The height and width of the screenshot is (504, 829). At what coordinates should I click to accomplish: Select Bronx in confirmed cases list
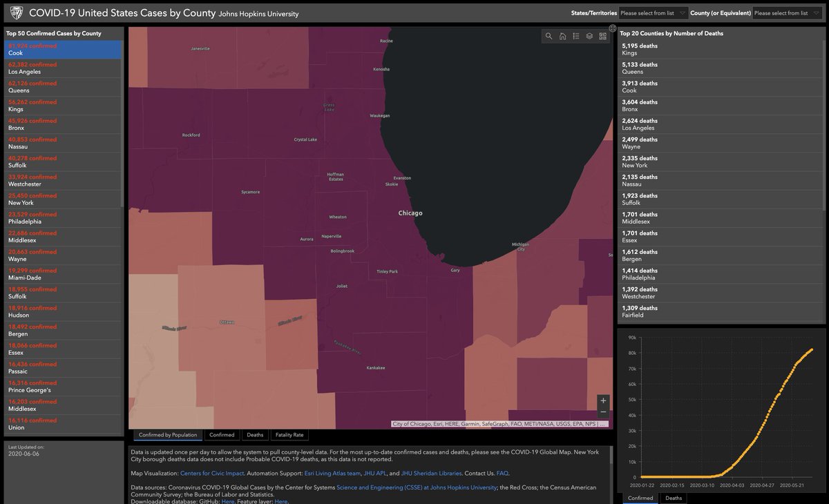pyautogui.click(x=64, y=124)
